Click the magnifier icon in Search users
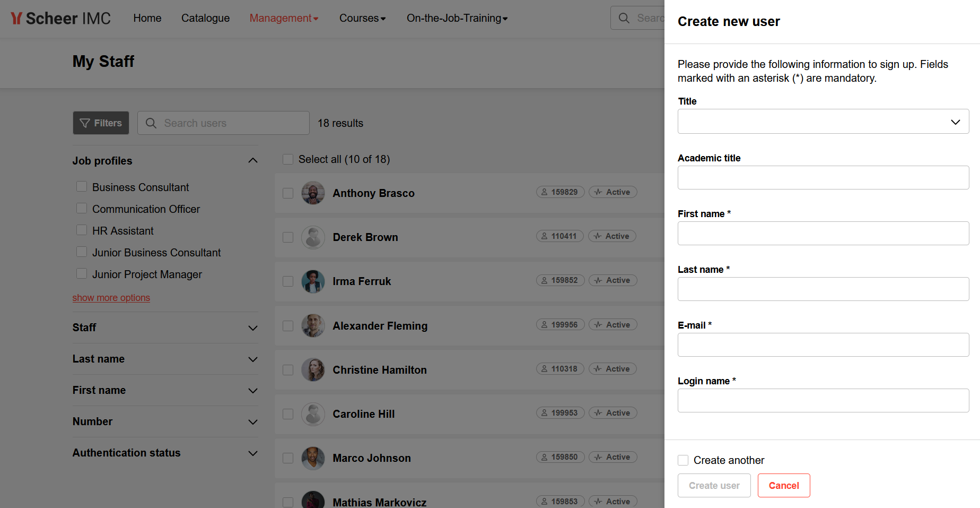This screenshot has height=508, width=980. coord(151,123)
